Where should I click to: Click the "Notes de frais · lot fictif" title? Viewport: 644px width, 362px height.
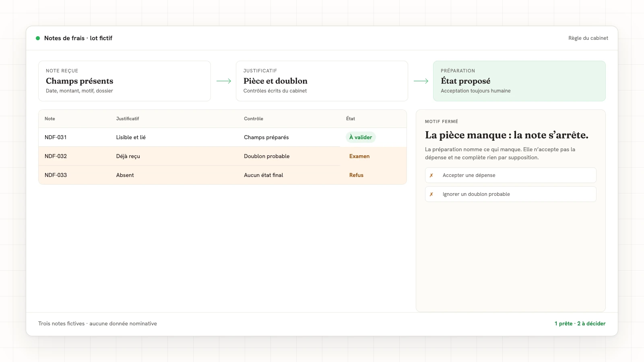78,38
